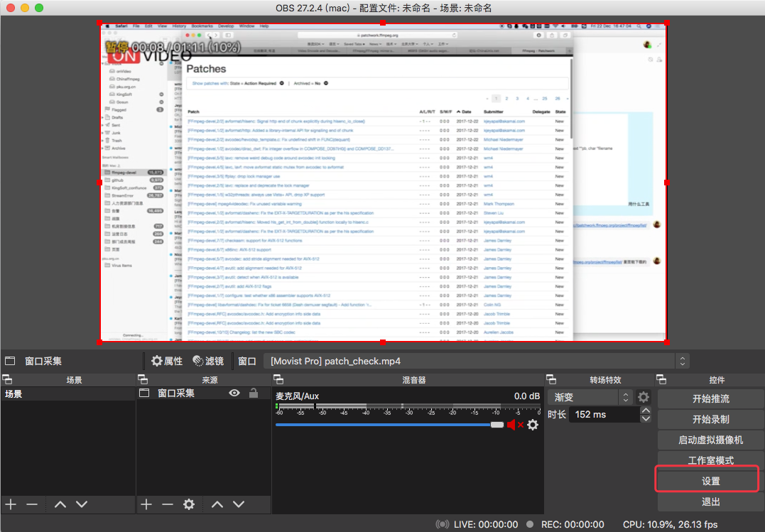Add a new source with plus icon

[x=146, y=504]
